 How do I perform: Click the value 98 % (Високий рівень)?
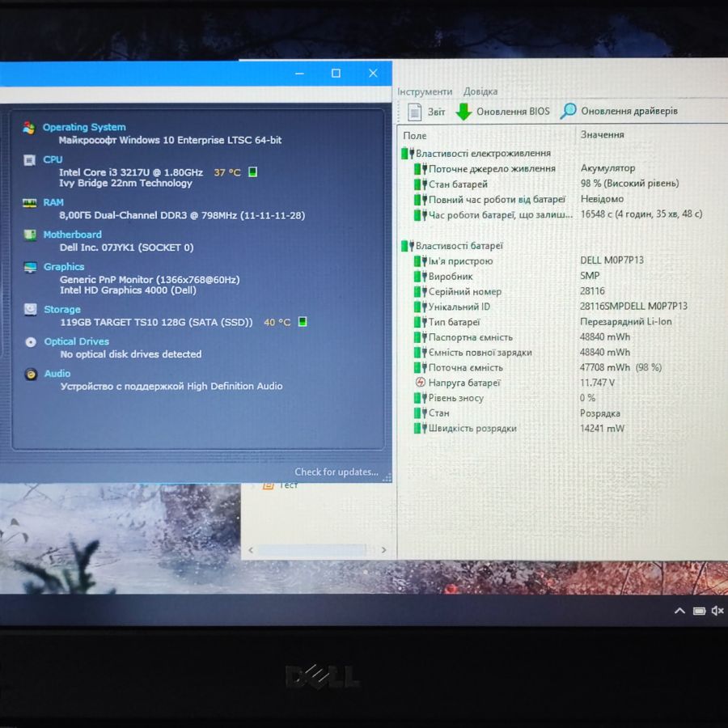click(629, 184)
